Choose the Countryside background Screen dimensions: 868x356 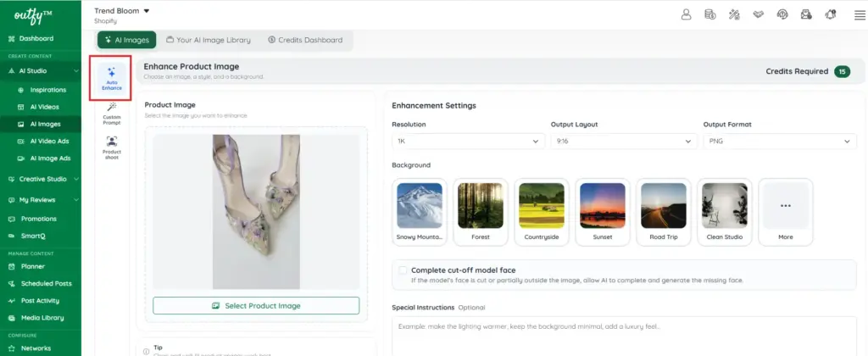click(542, 212)
